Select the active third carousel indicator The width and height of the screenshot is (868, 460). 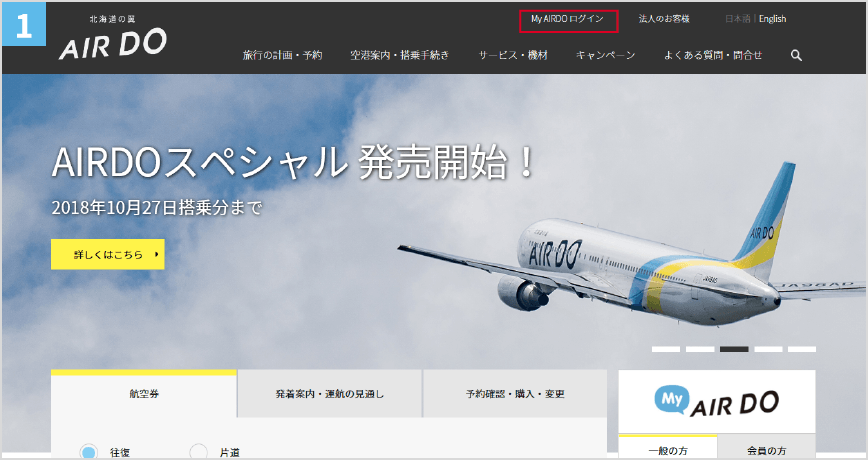[x=734, y=349]
